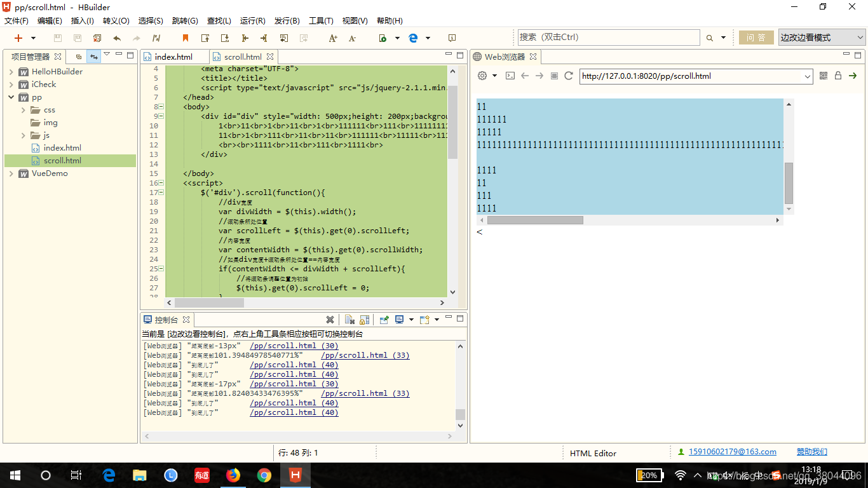Image resolution: width=868 pixels, height=488 pixels.
Task: Expand the VueDemo project
Action: point(11,173)
